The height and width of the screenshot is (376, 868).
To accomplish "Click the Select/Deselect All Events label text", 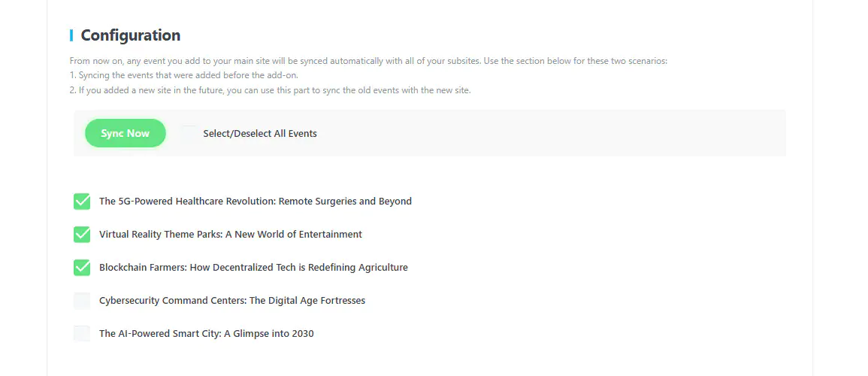I will (x=260, y=134).
